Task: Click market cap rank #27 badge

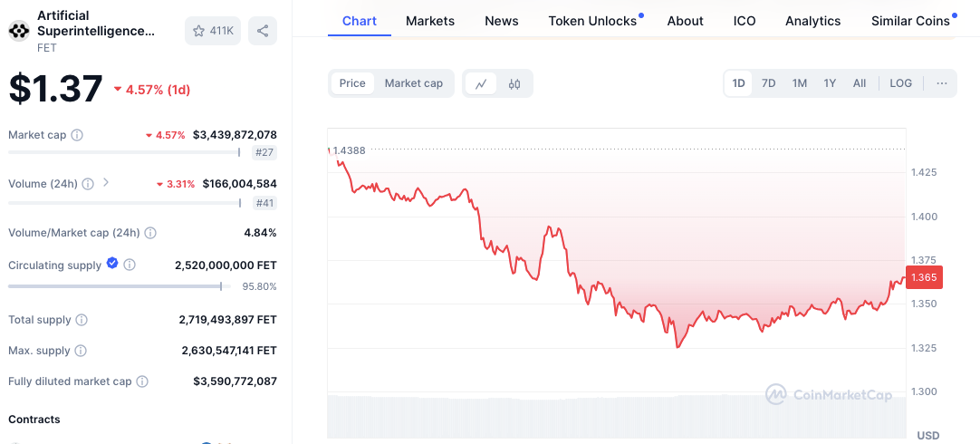Action: pos(264,152)
